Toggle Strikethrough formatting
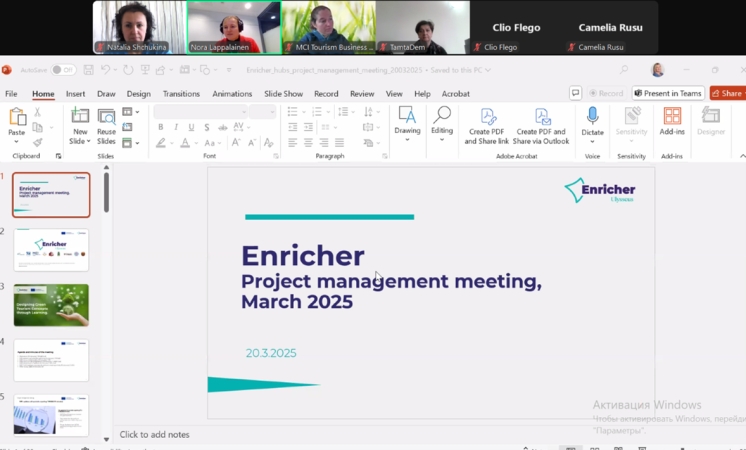This screenshot has width=746, height=450. tap(223, 127)
